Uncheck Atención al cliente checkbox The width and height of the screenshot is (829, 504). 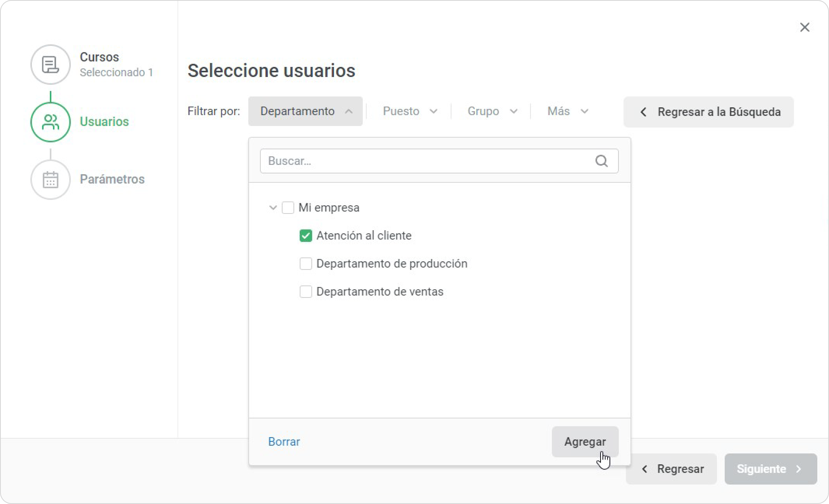pos(306,236)
